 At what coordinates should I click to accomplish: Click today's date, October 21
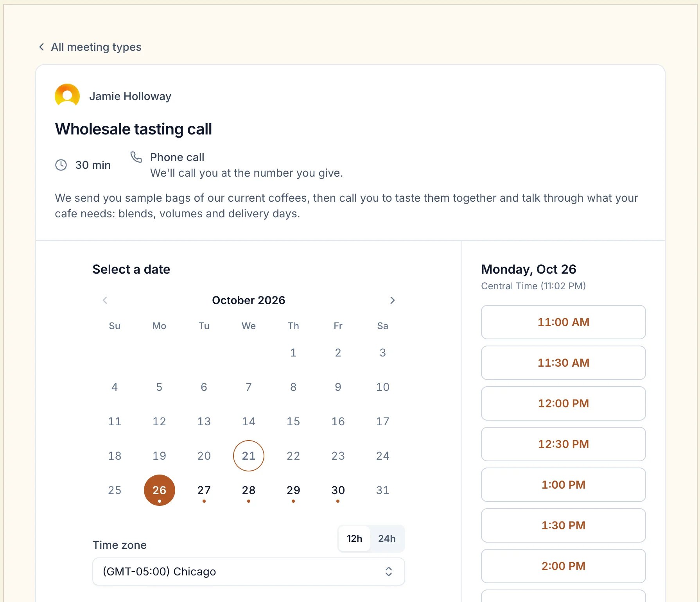(249, 456)
